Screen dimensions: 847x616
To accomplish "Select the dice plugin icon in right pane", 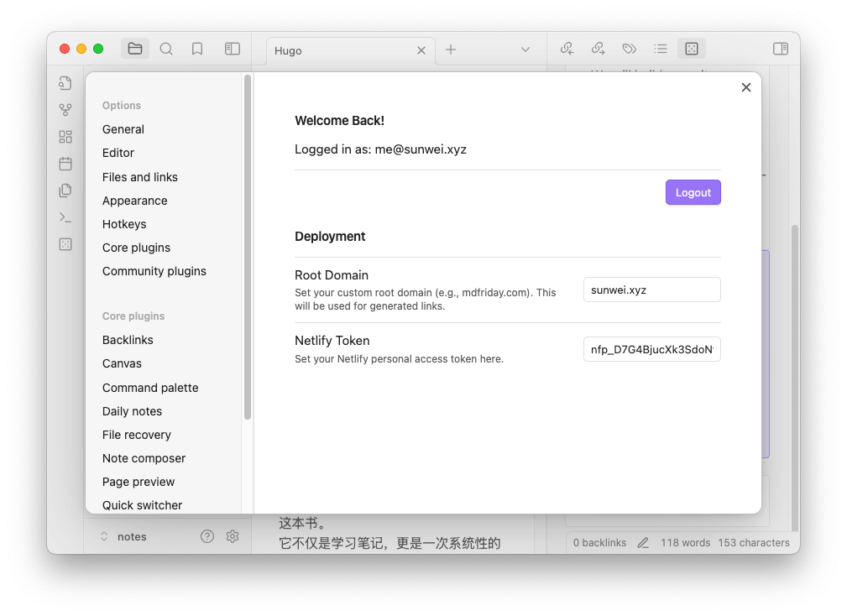I will tap(692, 49).
